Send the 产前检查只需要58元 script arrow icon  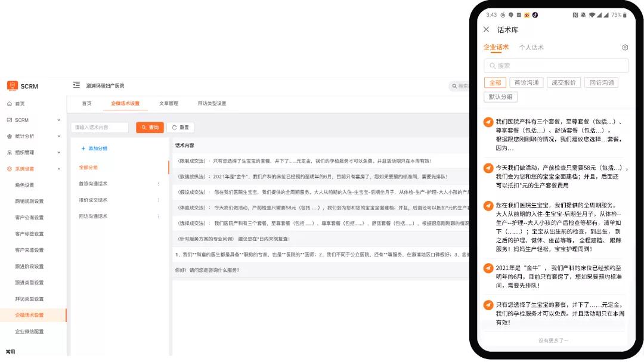pos(488,168)
